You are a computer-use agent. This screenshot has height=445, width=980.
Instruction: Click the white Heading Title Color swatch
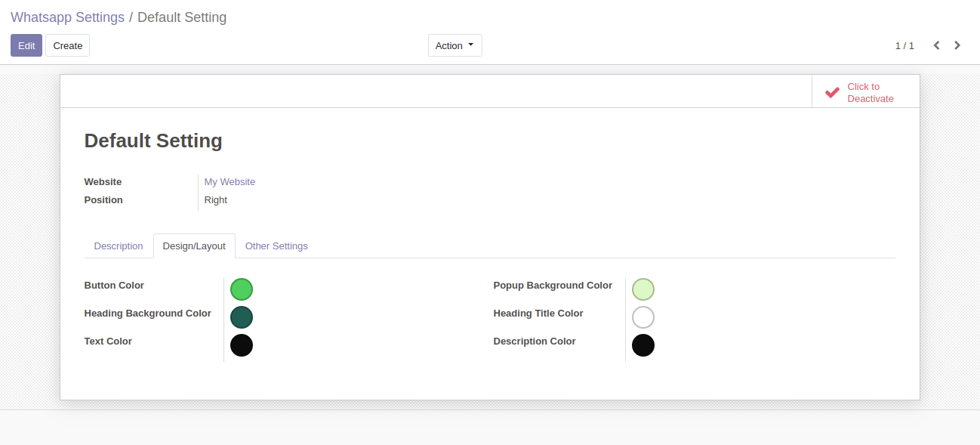643,317
